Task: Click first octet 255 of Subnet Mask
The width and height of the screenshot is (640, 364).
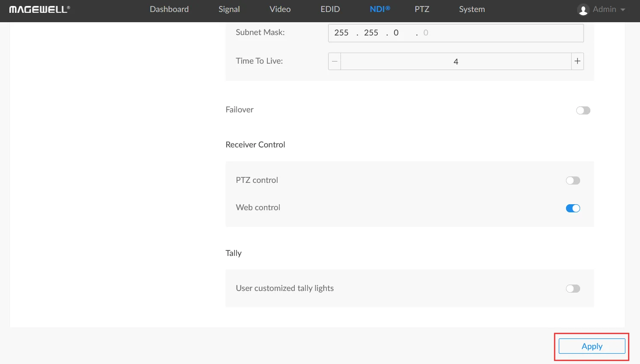Action: 341,33
